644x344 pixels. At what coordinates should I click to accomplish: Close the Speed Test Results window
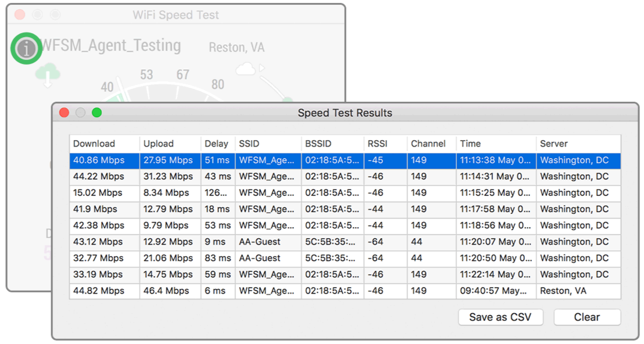[64, 113]
